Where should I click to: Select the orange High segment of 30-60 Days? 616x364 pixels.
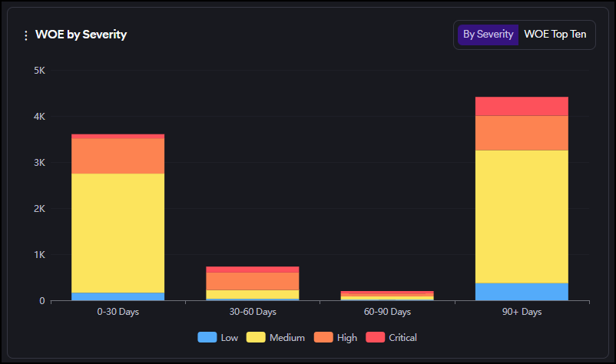pyautogui.click(x=252, y=281)
